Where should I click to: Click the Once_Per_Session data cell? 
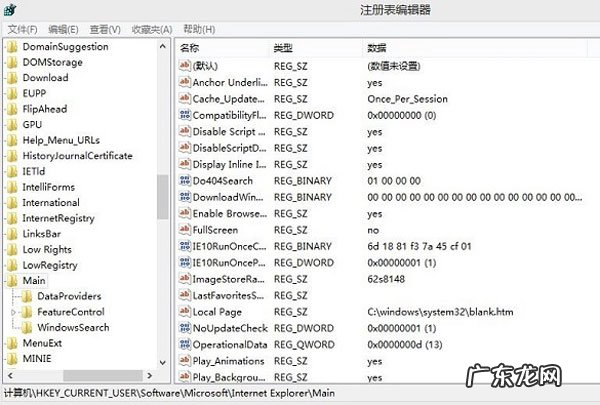(408, 99)
